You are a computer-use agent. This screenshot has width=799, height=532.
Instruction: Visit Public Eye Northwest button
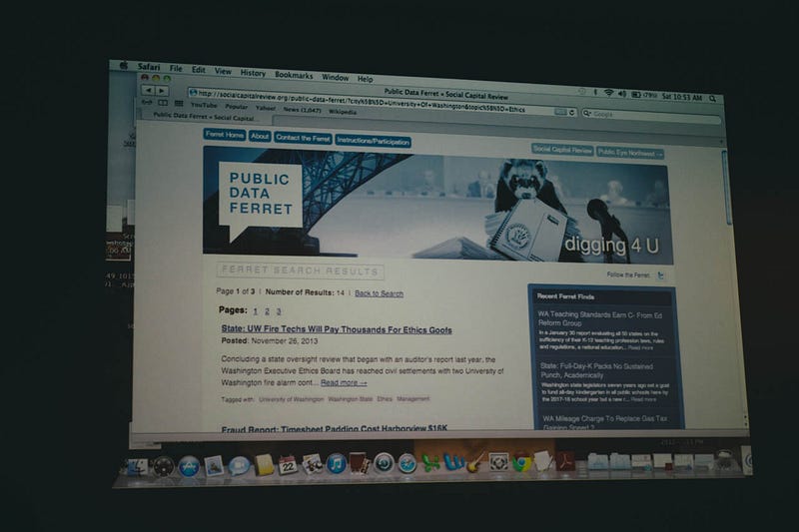tap(630, 153)
